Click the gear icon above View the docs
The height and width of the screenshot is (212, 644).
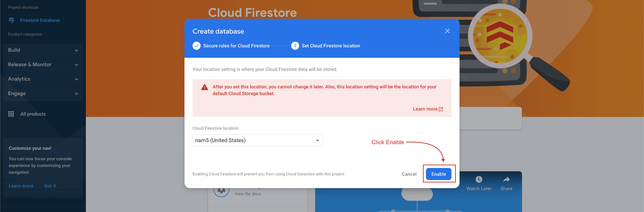[x=221, y=189]
